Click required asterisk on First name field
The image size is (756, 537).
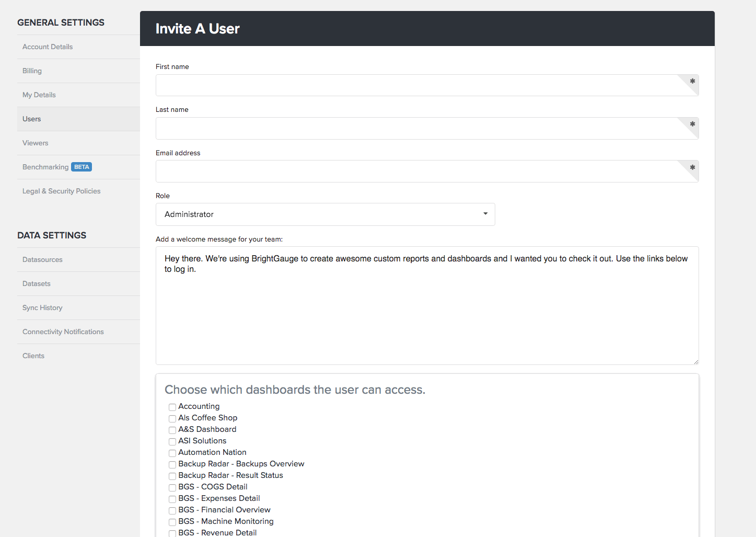click(x=692, y=81)
